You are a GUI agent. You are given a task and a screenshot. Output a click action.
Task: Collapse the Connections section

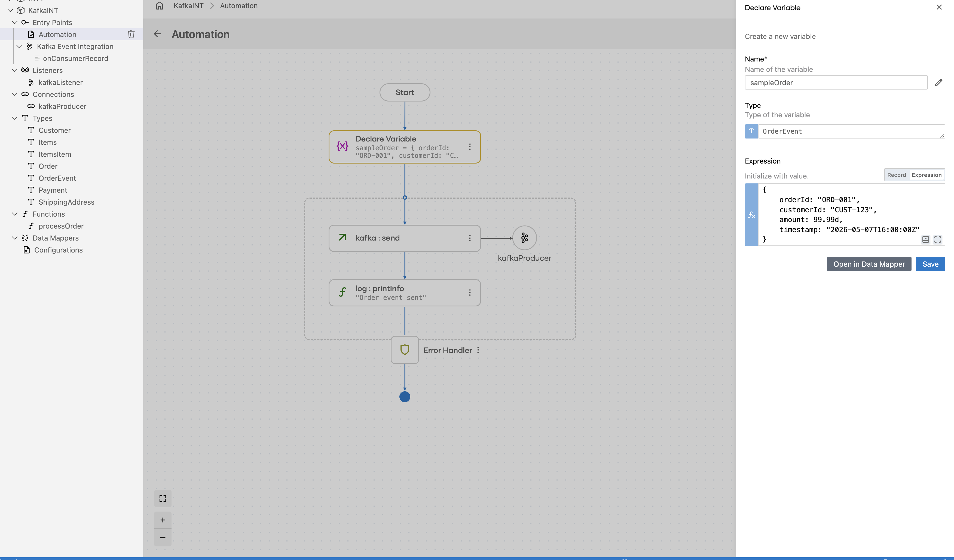coord(15,94)
